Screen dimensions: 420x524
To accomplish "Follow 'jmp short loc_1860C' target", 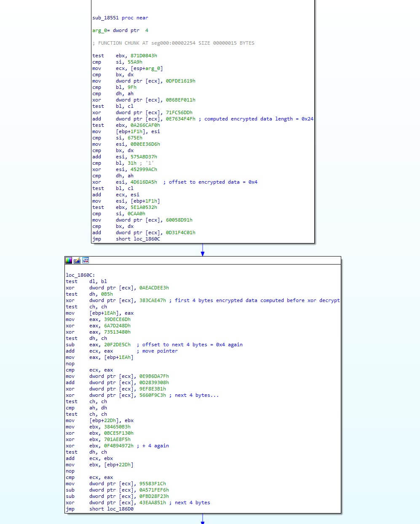I will pos(147,239).
